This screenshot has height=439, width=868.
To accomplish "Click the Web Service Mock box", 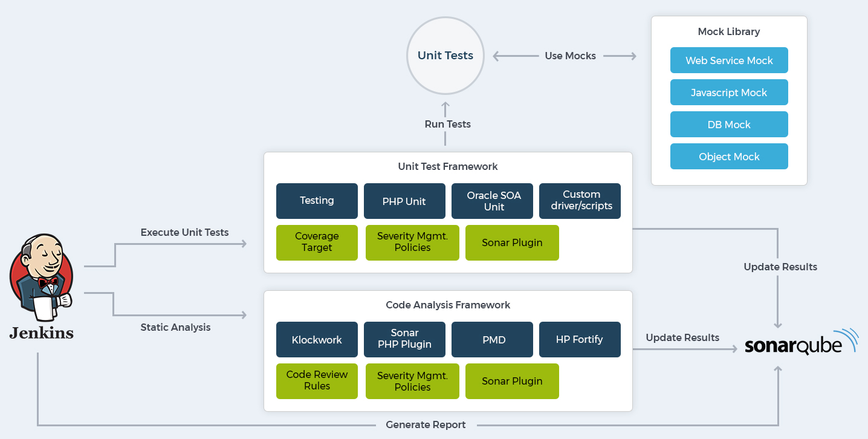I will (729, 60).
